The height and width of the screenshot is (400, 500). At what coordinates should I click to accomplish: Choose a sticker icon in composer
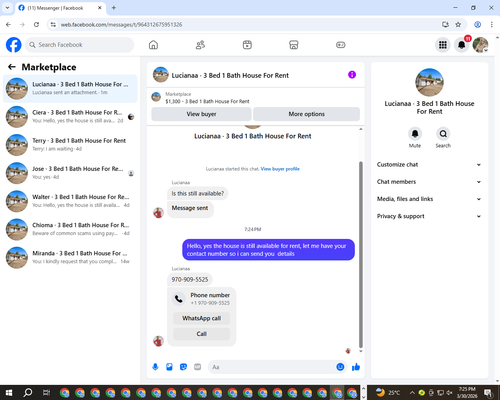183,367
